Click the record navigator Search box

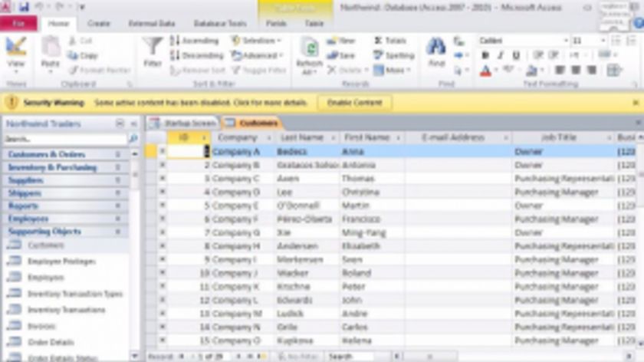point(350,356)
